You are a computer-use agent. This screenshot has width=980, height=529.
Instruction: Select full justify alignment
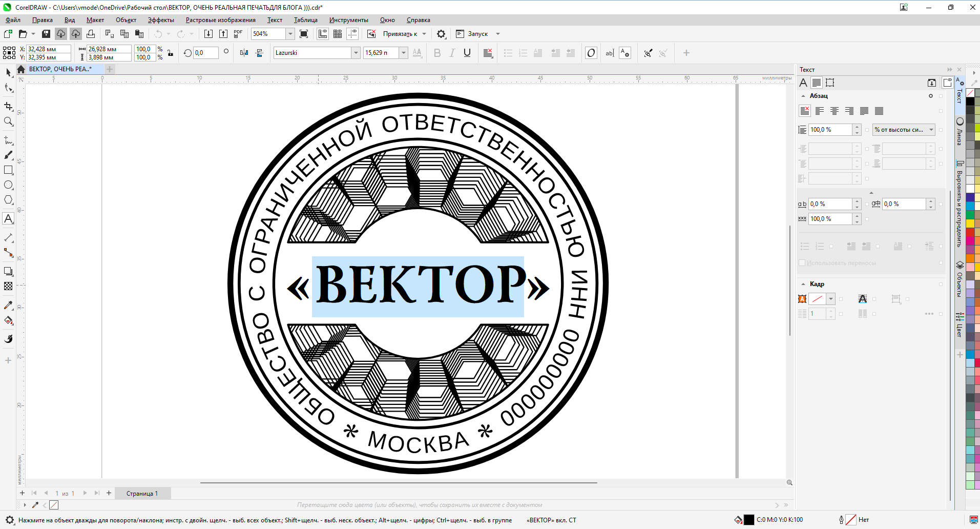pos(864,111)
